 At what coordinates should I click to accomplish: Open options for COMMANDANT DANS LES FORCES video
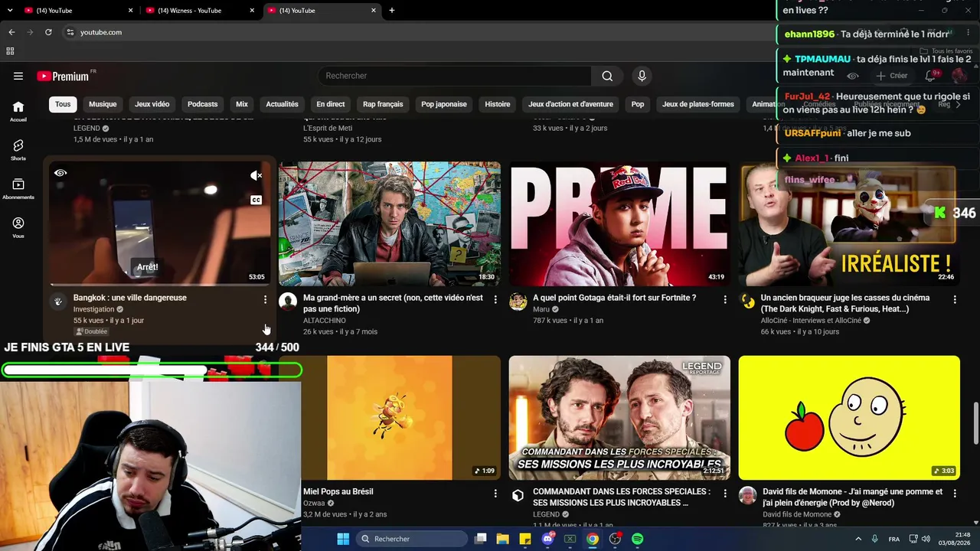point(724,494)
